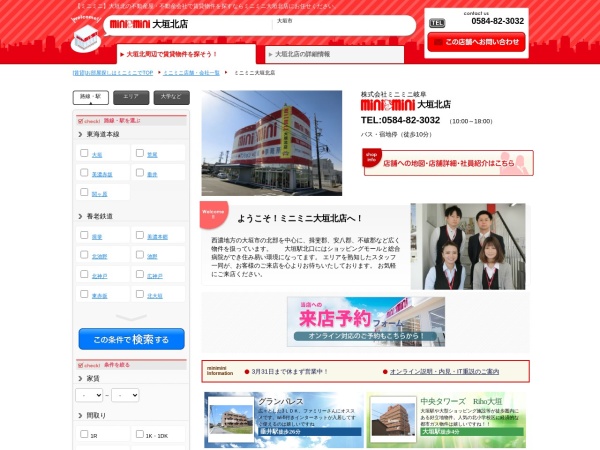This screenshot has width=600, height=450.
Task: Click the minimini store building photo
Action: point(272,143)
